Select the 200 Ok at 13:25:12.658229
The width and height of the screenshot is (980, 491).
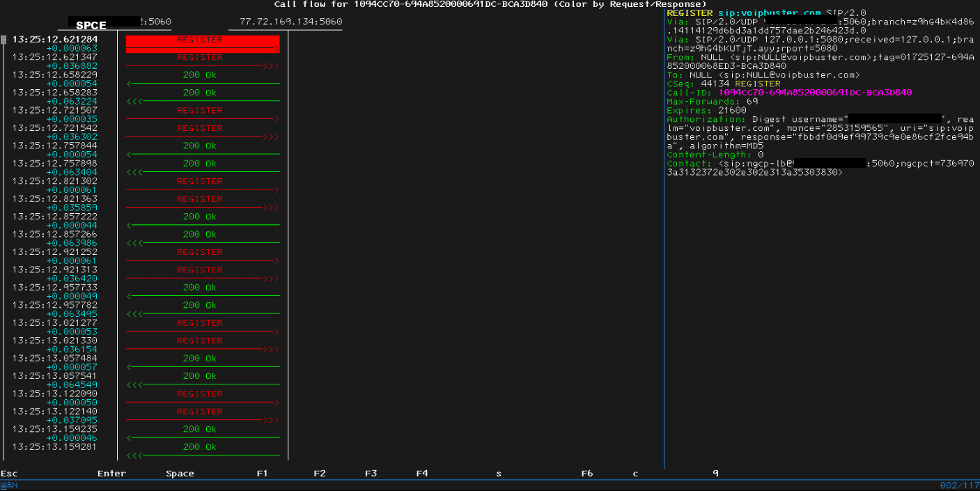point(200,75)
